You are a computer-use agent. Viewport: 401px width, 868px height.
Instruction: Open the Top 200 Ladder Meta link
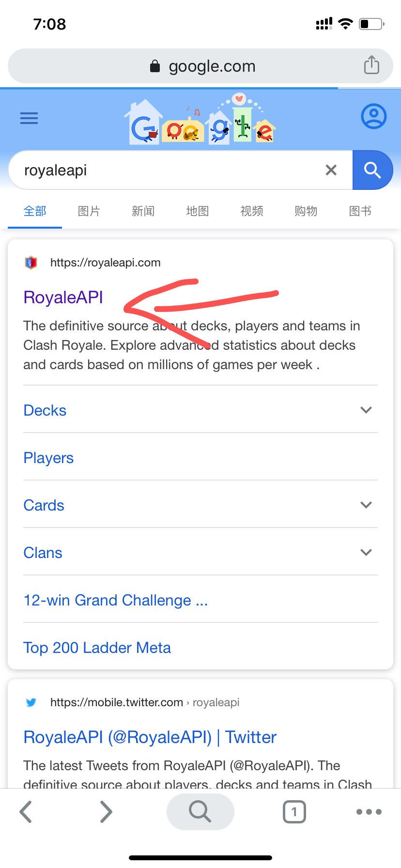click(97, 648)
